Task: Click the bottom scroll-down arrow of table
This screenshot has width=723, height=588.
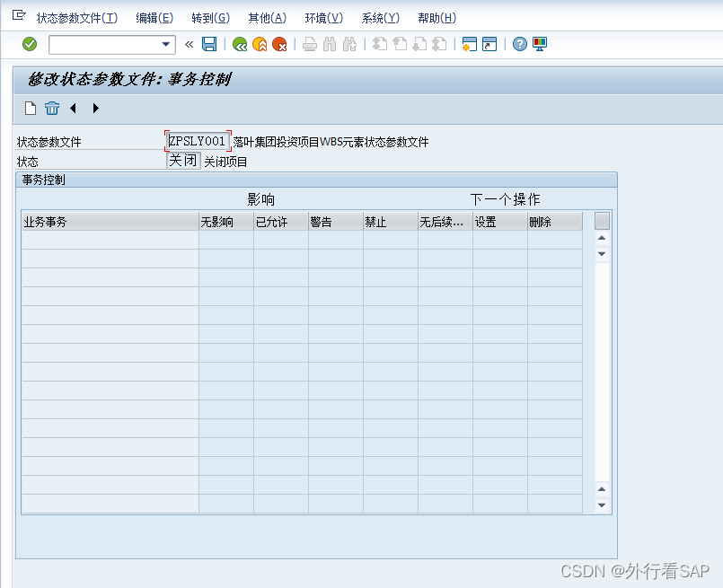Action: pos(602,505)
